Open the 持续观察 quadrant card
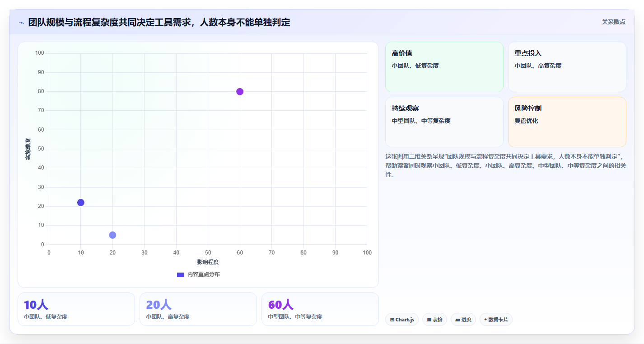 (444, 122)
